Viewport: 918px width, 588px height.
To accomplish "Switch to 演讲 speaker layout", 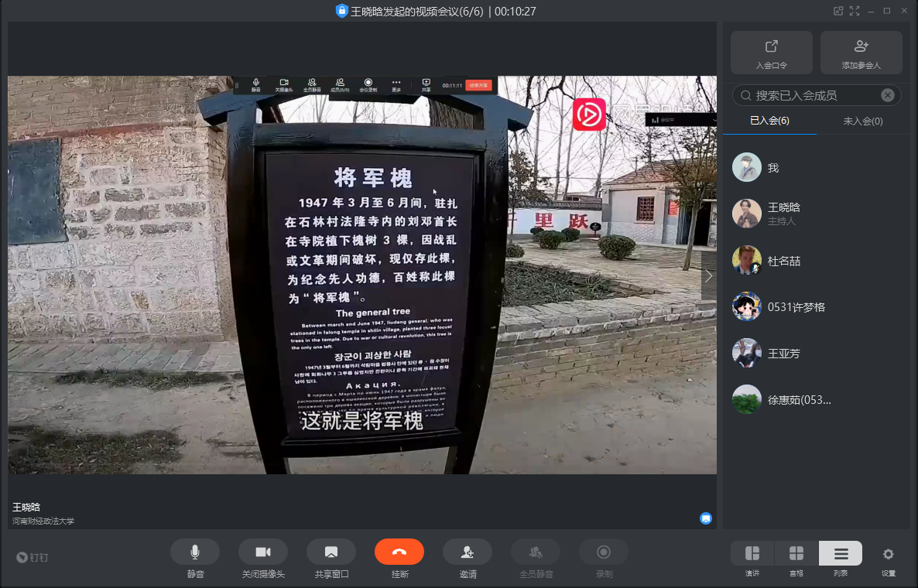I will coord(752,554).
